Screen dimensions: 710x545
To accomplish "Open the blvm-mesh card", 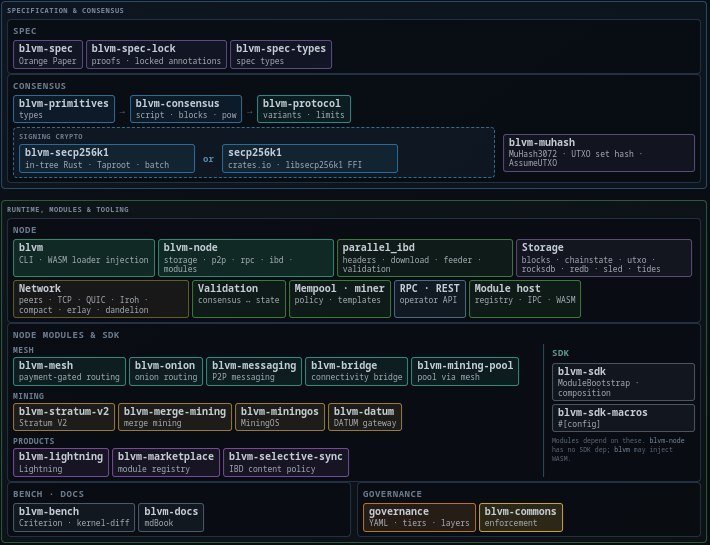I will pos(69,372).
